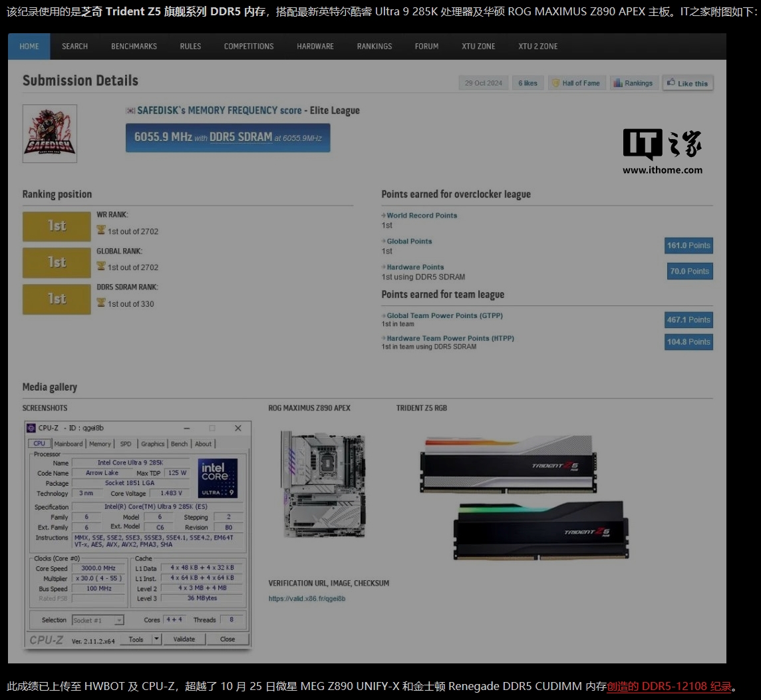Open the SEARCH navigation item
Viewport: 761px width, 700px height.
[x=75, y=47]
